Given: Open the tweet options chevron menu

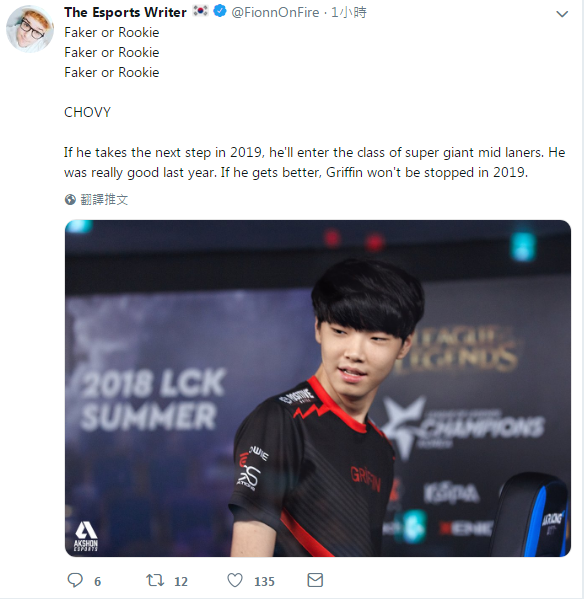Looking at the screenshot, I should coord(562,14).
